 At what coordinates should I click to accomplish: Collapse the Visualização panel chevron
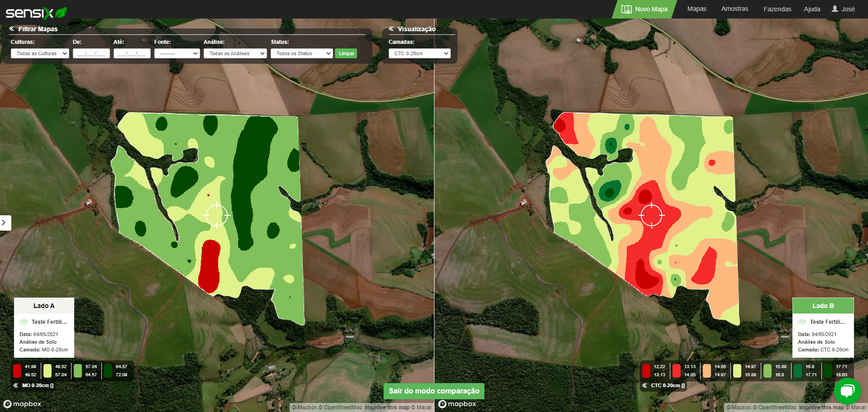(391, 29)
